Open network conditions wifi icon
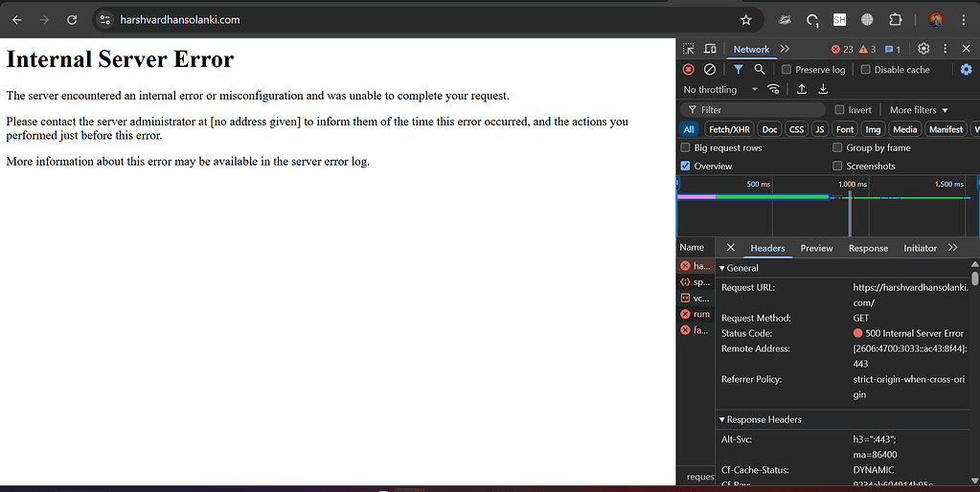Image resolution: width=980 pixels, height=492 pixels. point(773,89)
